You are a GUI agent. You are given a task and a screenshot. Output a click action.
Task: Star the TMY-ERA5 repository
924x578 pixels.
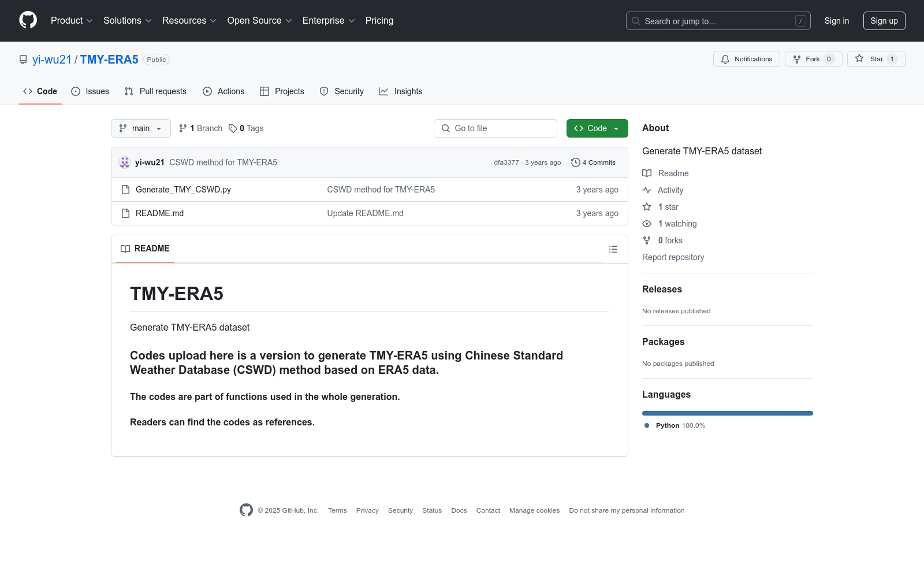[x=875, y=59]
